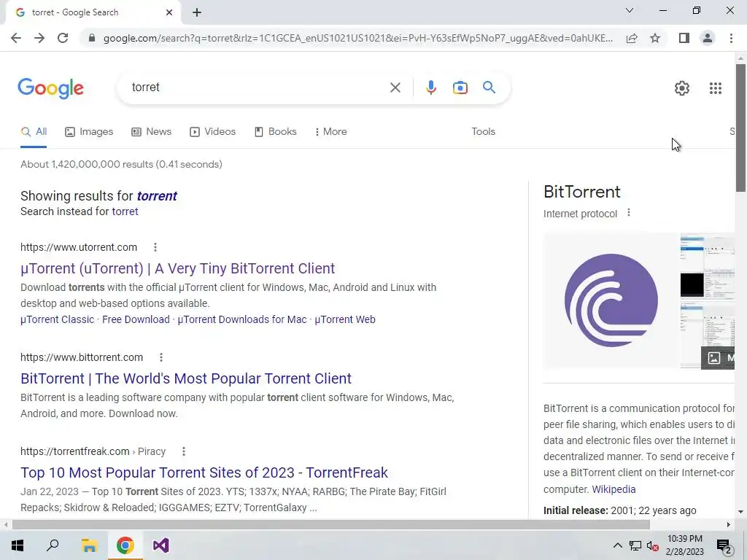Image resolution: width=747 pixels, height=560 pixels.
Task: Open the Free Download sitelink
Action: 136,319
